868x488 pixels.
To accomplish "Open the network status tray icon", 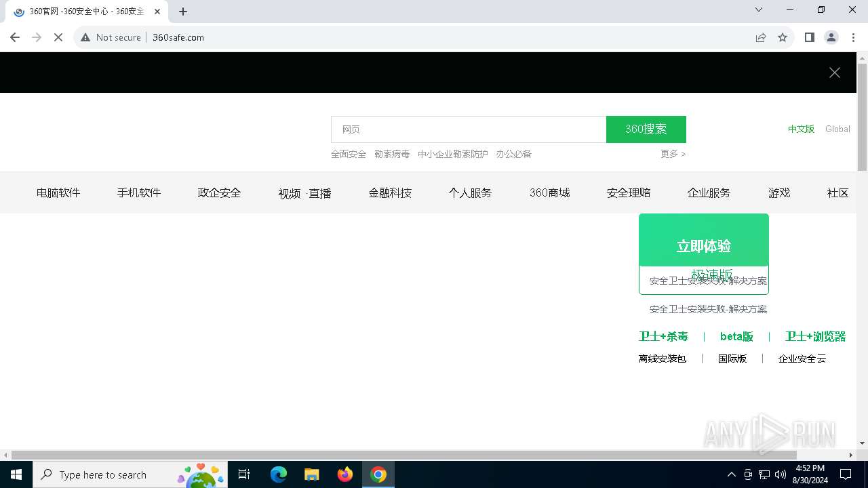I will click(764, 474).
